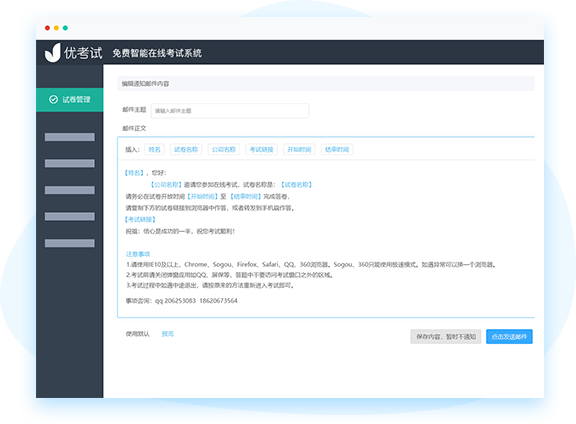Insert the 公司名称 tag

coord(224,150)
